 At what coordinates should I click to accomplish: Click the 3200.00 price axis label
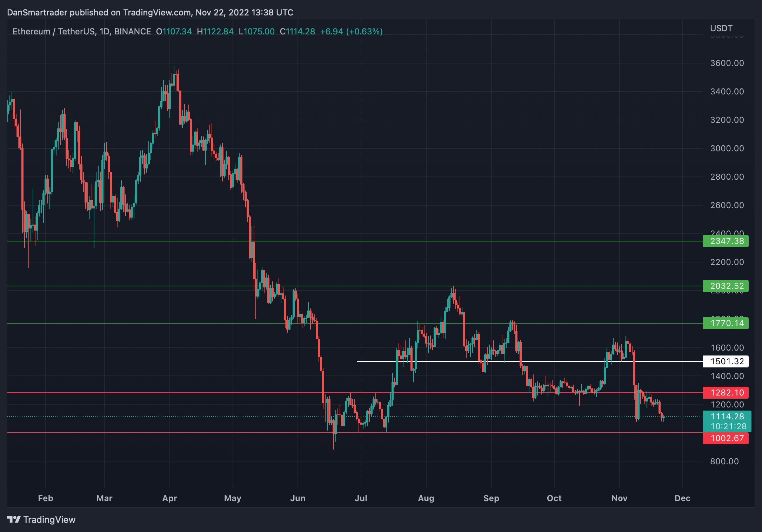[x=727, y=120]
